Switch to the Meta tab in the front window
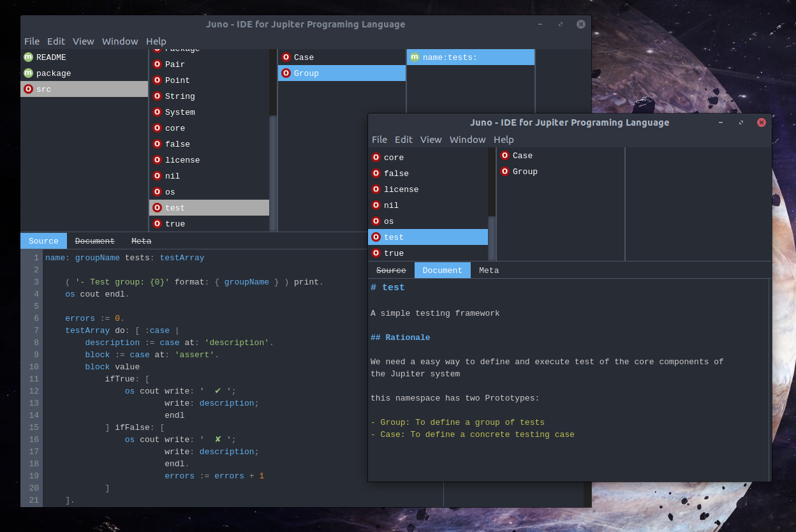The width and height of the screenshot is (796, 532). (x=489, y=270)
